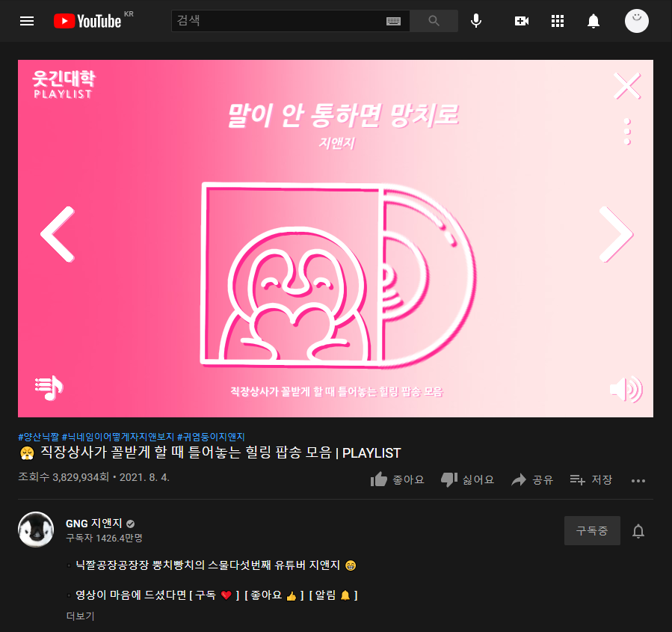The image size is (672, 632).
Task: Share the video with the 공유 button
Action: pos(532,479)
